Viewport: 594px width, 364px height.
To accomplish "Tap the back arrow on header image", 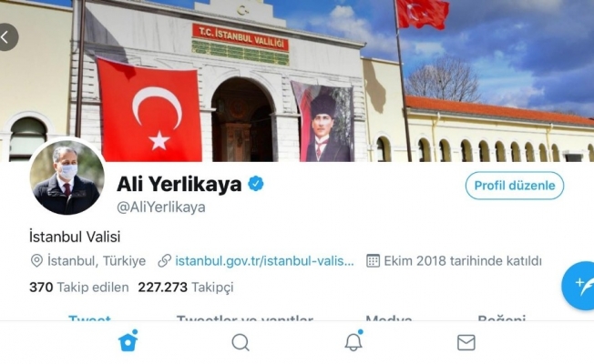I will coord(6,37).
